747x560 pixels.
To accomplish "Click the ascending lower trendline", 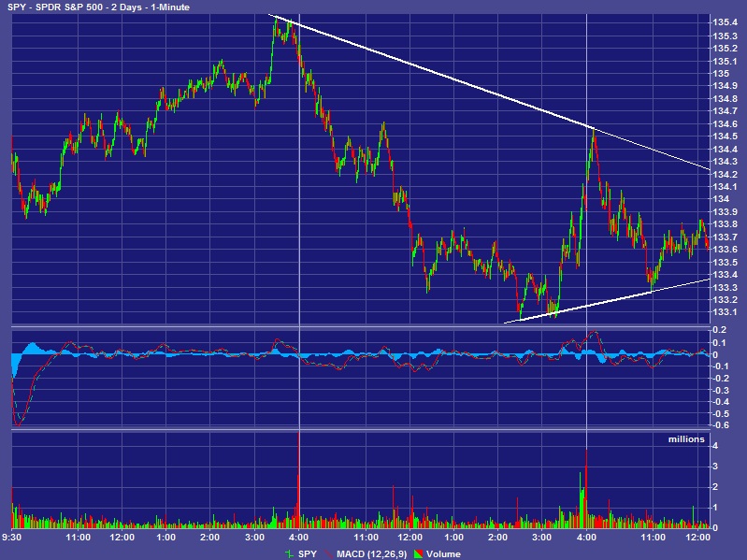I will coord(608,301).
